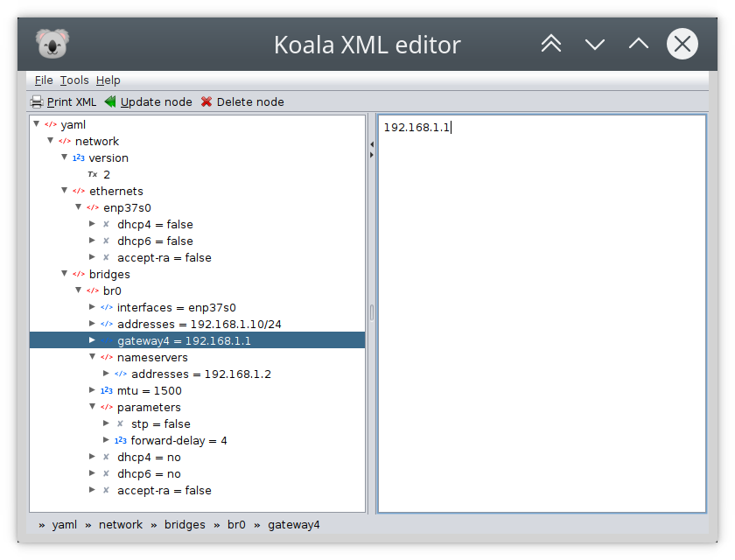Select the stp = false row
This screenshot has height=560, width=735.
[x=161, y=424]
